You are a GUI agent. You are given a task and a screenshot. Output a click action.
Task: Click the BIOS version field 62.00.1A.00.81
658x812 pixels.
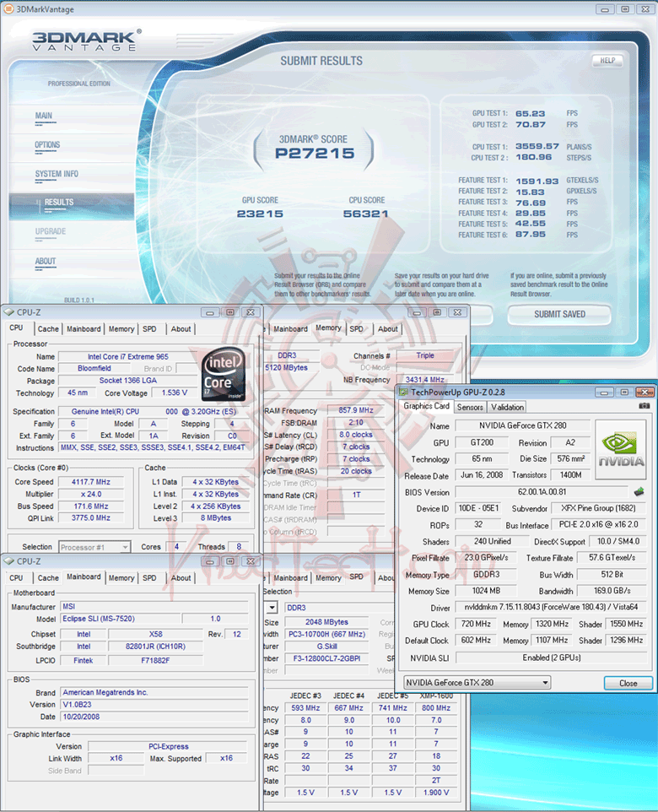[x=542, y=491]
